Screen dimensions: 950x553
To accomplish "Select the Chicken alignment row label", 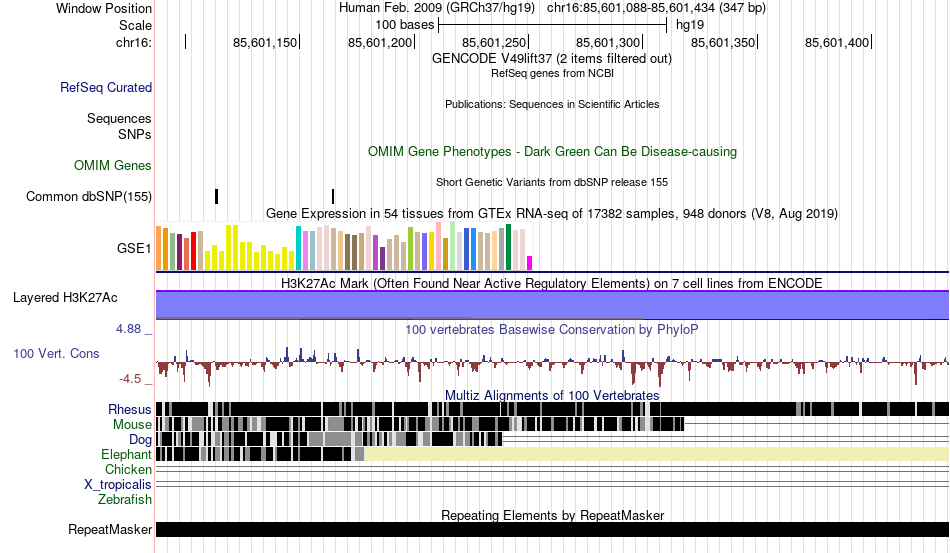I will (128, 469).
